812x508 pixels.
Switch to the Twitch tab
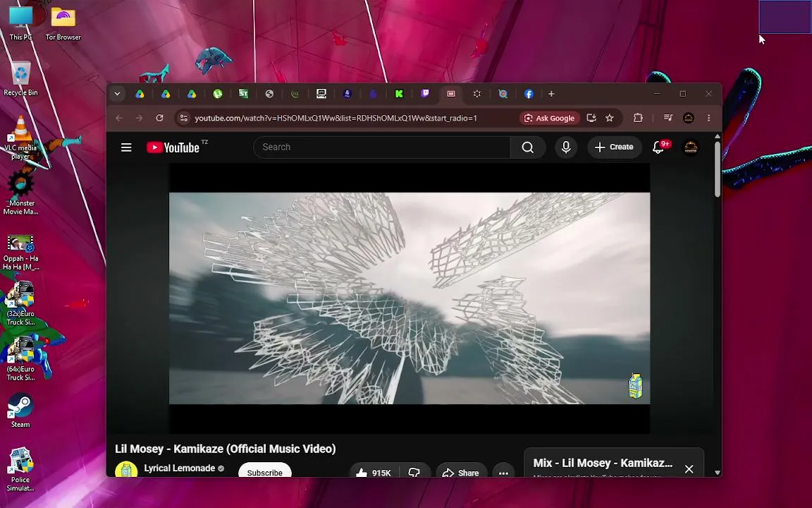point(424,94)
